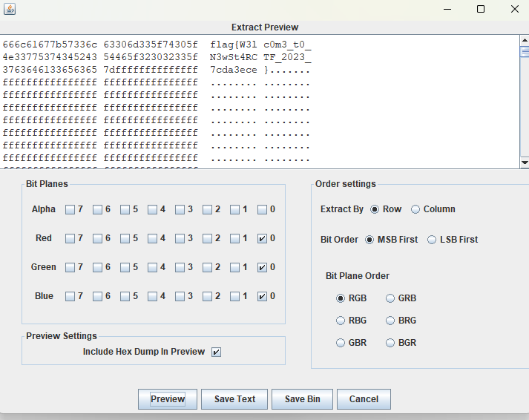Select BRG bit plane order
Image resolution: width=529 pixels, height=420 pixels.
[390, 320]
